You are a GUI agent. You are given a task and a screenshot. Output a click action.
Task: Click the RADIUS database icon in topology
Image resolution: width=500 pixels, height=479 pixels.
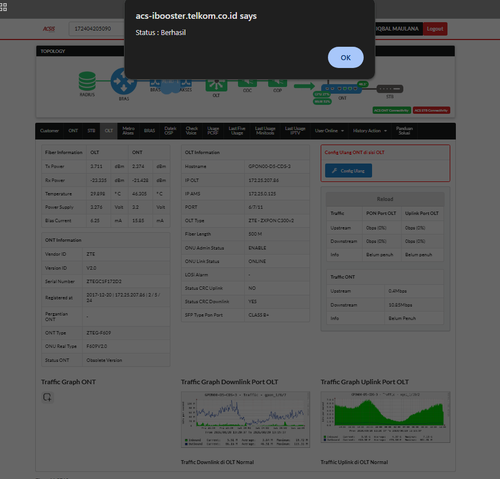click(x=87, y=81)
